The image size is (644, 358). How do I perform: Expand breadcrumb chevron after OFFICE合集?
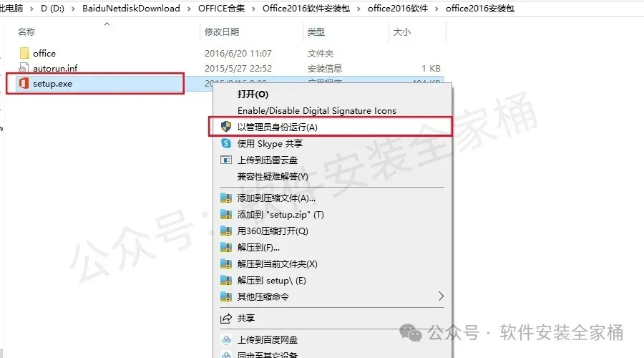coord(253,9)
